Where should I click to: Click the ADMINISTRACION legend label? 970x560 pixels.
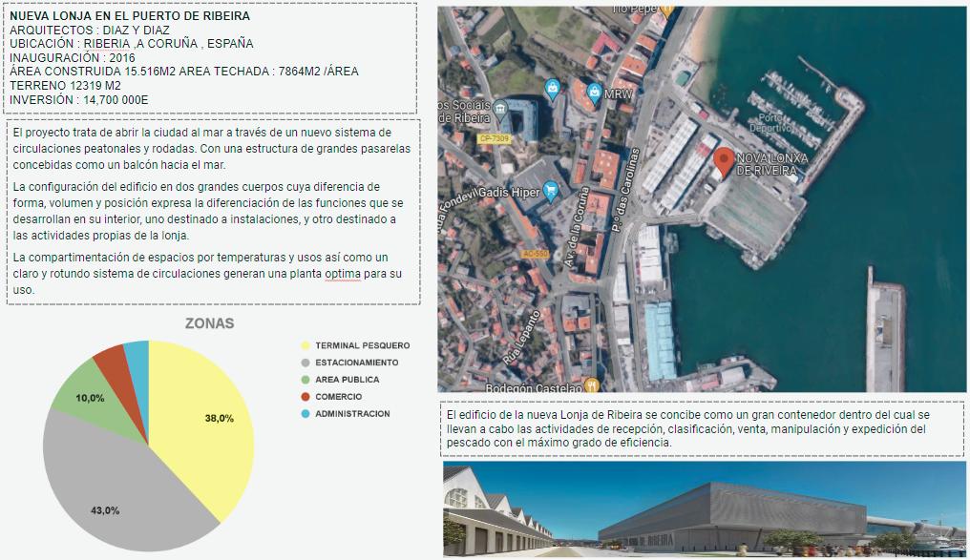352,414
